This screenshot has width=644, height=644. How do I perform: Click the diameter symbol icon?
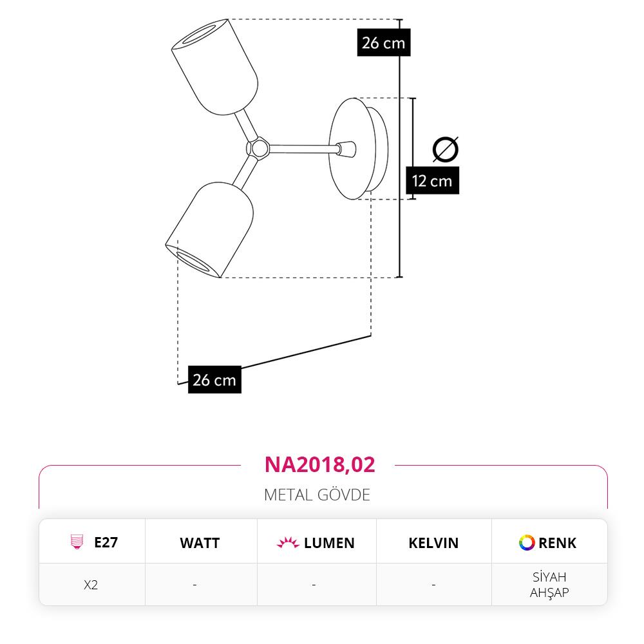[446, 149]
